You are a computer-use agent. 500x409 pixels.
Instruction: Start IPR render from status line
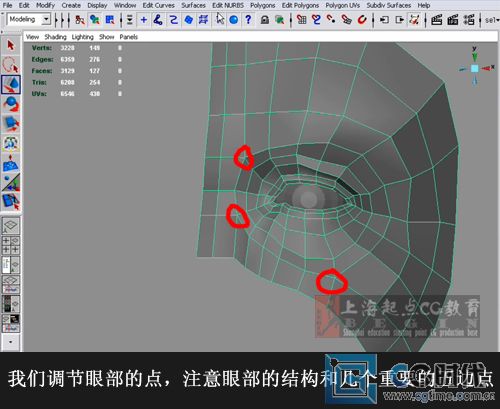pyautogui.click(x=452, y=20)
